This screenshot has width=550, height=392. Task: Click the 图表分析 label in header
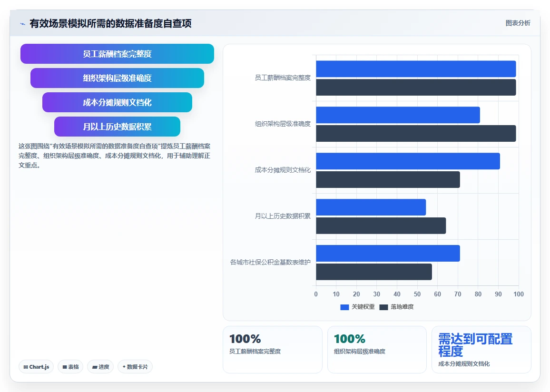point(518,23)
